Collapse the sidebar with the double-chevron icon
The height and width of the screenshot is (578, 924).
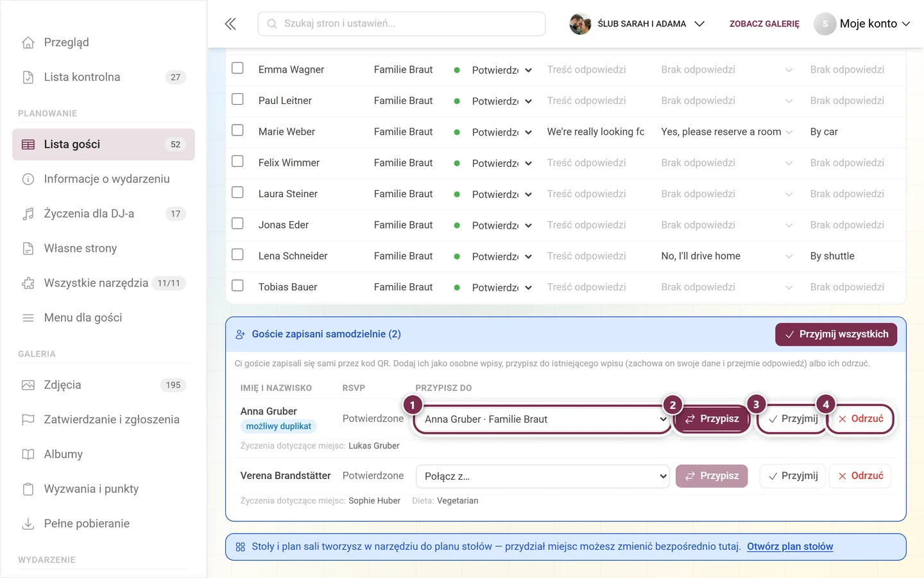coord(230,24)
